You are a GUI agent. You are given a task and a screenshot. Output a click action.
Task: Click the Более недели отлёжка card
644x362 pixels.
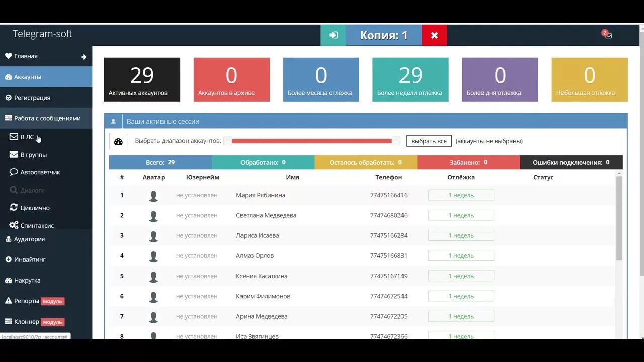pyautogui.click(x=411, y=79)
